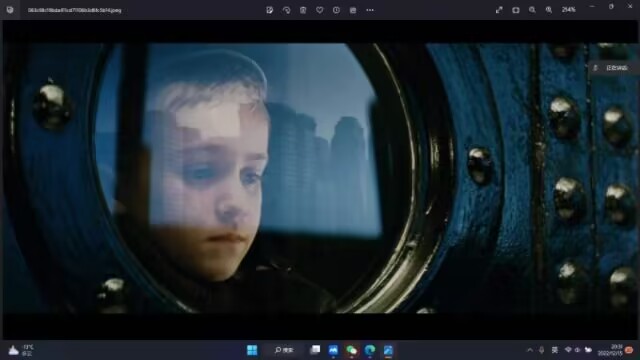Enter full screen view

tap(499, 10)
